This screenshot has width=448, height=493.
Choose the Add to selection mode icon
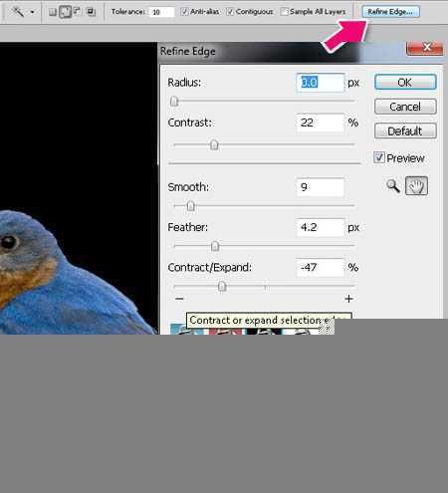point(66,12)
